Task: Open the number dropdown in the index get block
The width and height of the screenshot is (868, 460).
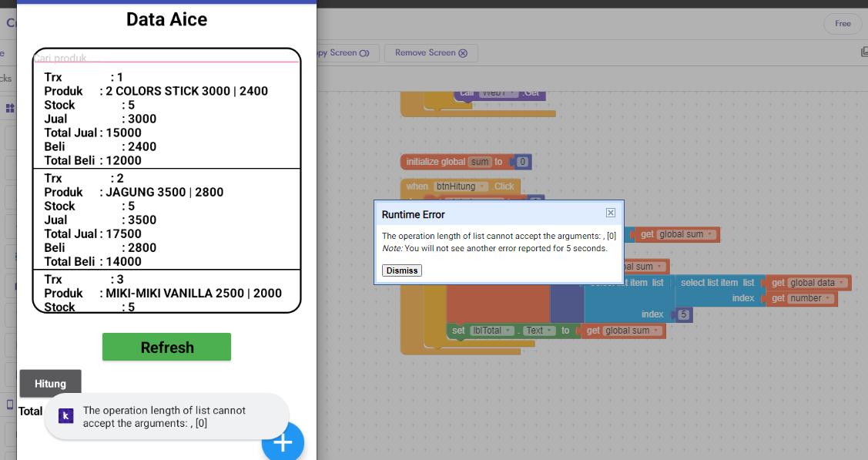Action: pyautogui.click(x=828, y=297)
